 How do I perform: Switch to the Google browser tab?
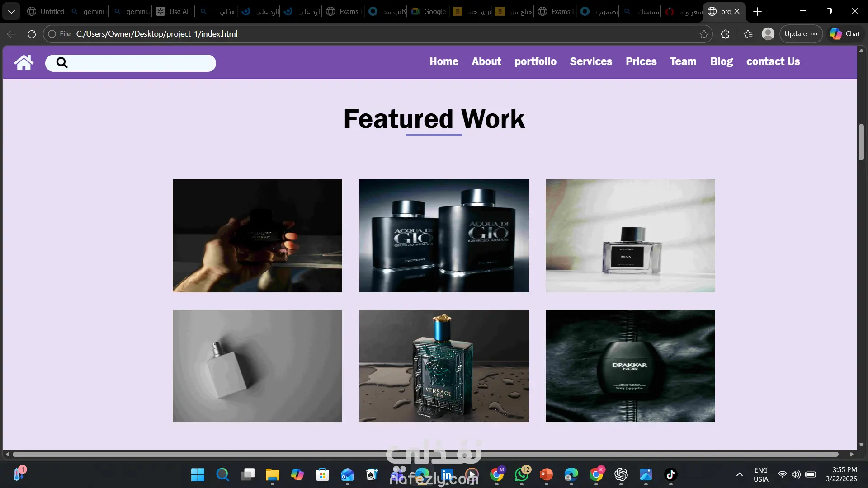coord(429,12)
